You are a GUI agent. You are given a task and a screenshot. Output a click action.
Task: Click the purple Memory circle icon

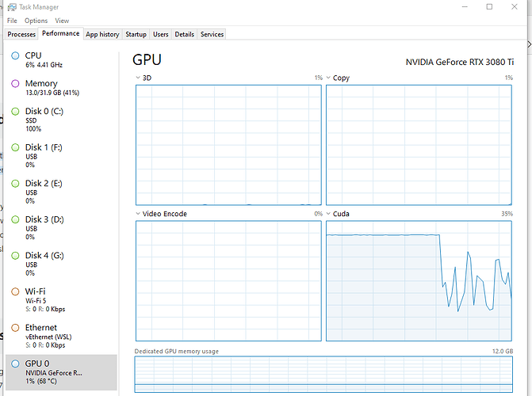pos(15,83)
